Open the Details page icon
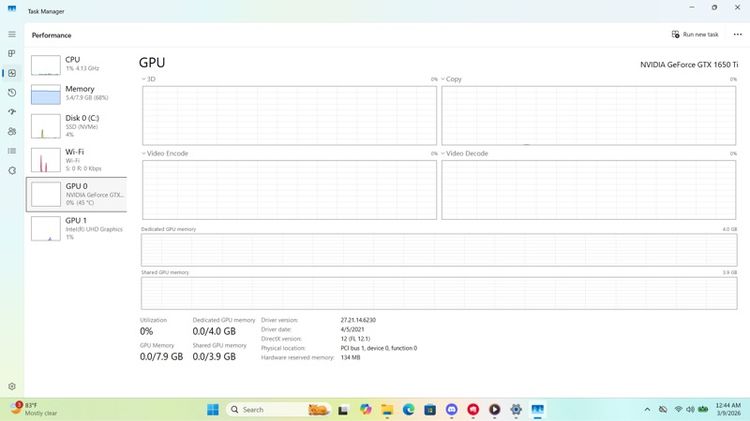Viewport: 750px width, 421px height. 12,151
